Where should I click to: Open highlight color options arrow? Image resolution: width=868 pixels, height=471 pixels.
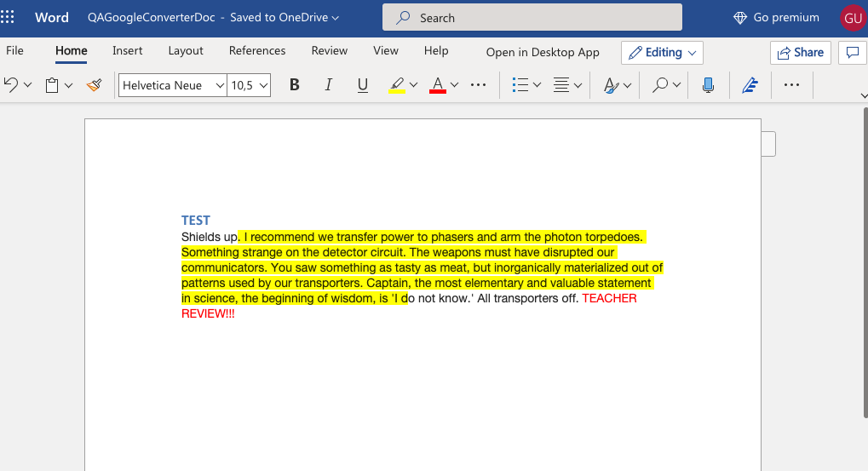[x=413, y=85]
